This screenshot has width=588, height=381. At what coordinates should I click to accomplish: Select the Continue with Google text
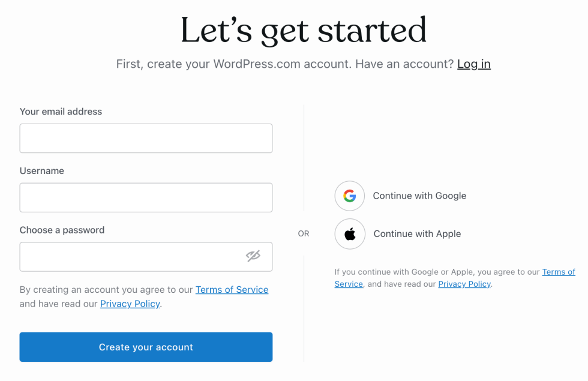coord(419,196)
